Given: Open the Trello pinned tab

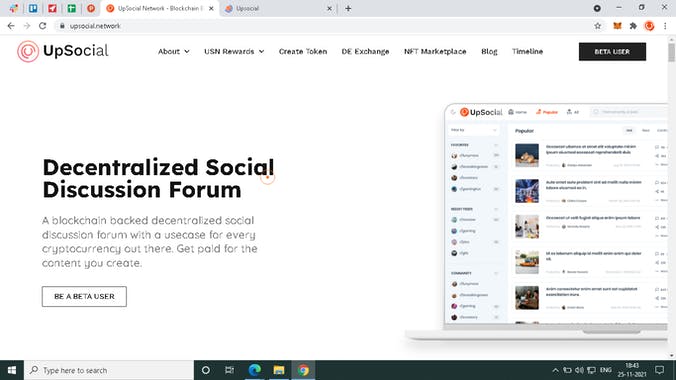Looking at the screenshot, I should [33, 8].
